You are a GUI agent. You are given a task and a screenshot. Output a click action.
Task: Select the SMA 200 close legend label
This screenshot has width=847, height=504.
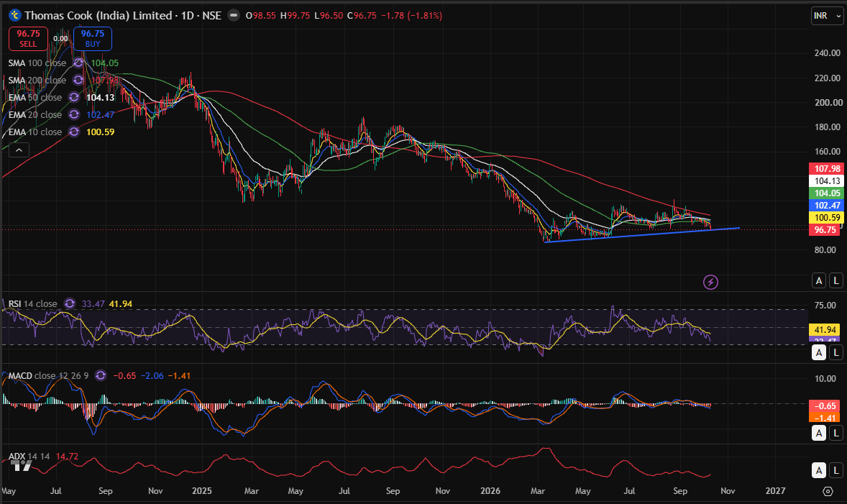(37, 80)
